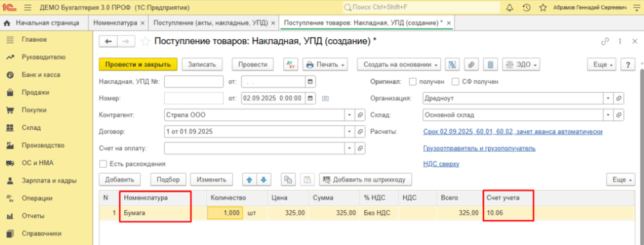This screenshot has height=245, width=644.
Task: Open calendar for document date 02.09.2025
Action: pyautogui.click(x=310, y=98)
